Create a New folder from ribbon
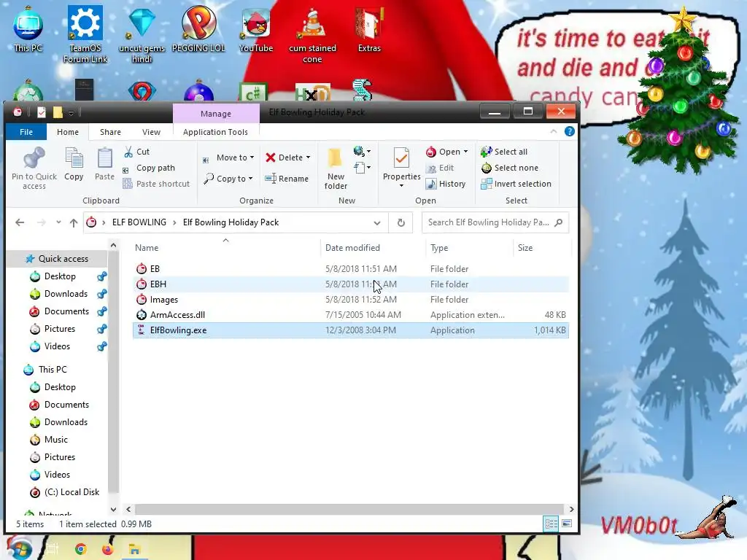747x560 pixels. pos(336,168)
